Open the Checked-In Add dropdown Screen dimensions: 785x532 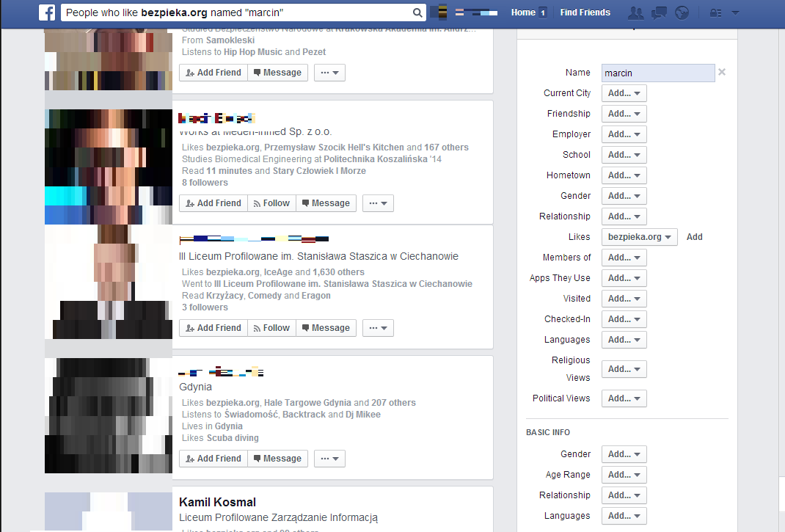click(624, 319)
